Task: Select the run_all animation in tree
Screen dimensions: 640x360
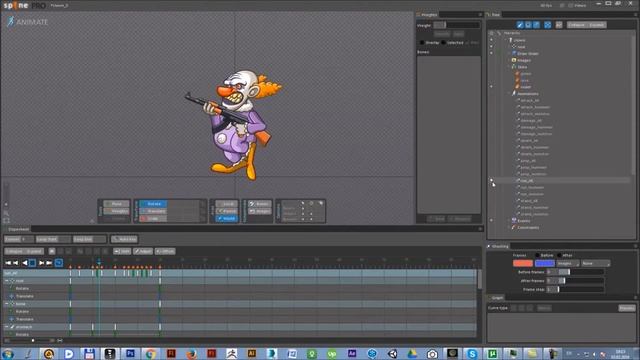Action: pos(527,180)
